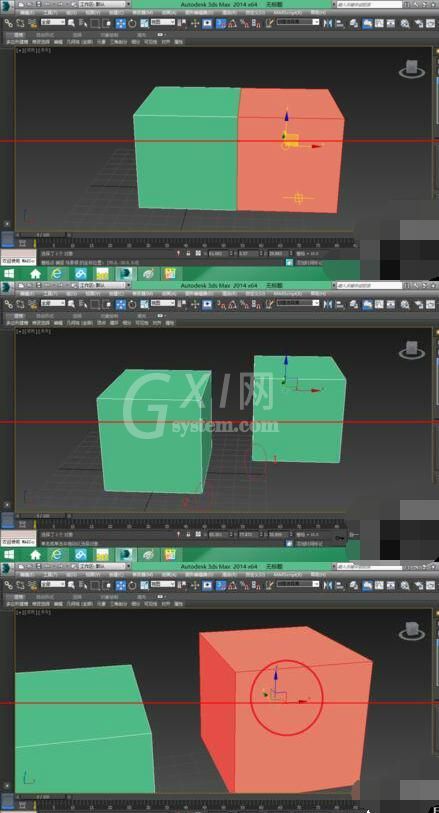Toggle Angle Snap in top screenshot toolbar
Screen dimensions: 439x813
(232, 23)
